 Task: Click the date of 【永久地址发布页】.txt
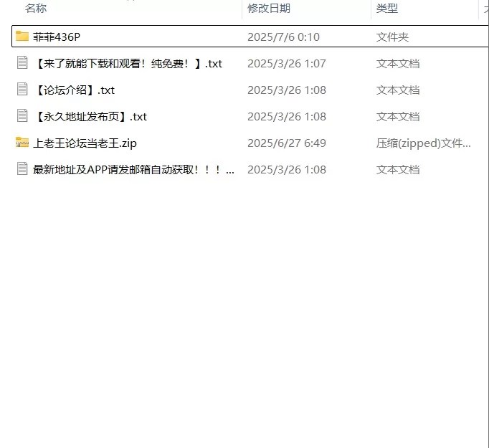(x=287, y=117)
